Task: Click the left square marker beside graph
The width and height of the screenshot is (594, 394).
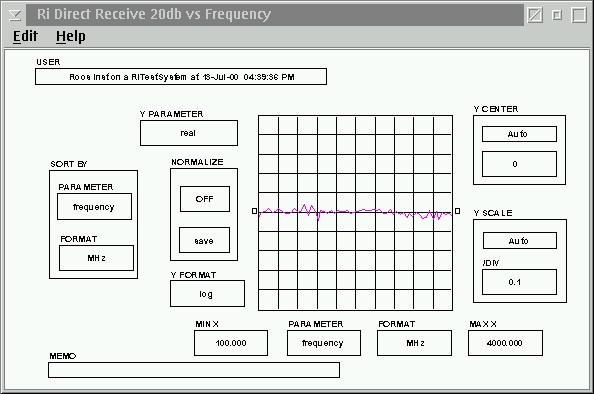Action: pyautogui.click(x=254, y=211)
